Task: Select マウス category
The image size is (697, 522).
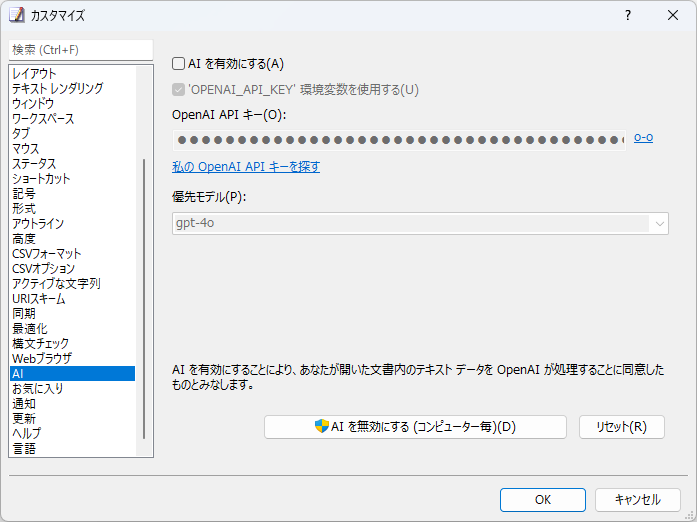Action: (72, 149)
